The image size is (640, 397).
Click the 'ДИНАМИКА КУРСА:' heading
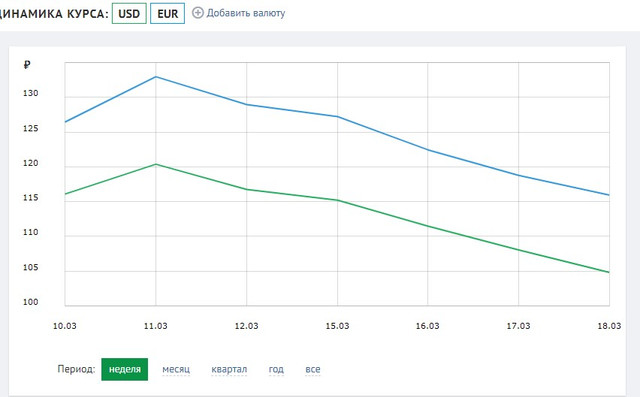click(x=54, y=14)
